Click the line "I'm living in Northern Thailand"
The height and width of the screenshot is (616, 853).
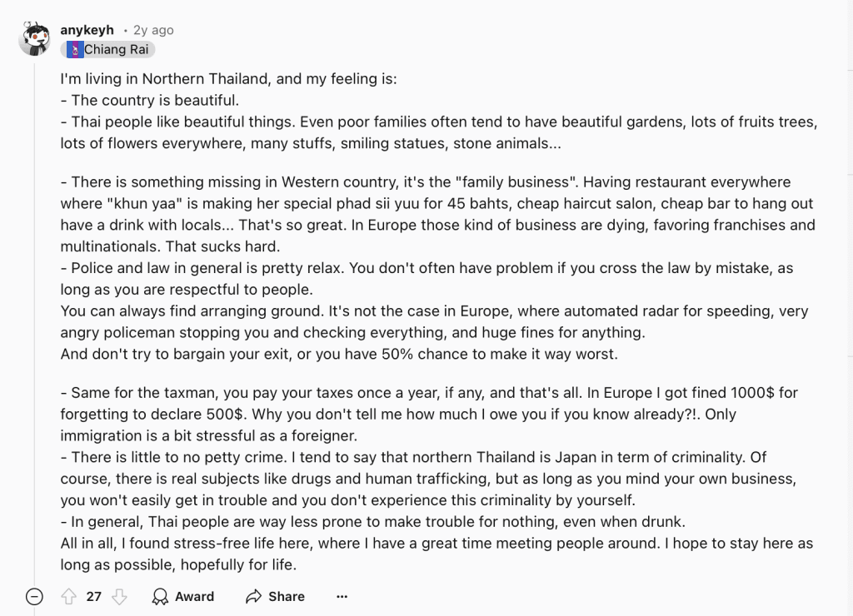pyautogui.click(x=228, y=79)
